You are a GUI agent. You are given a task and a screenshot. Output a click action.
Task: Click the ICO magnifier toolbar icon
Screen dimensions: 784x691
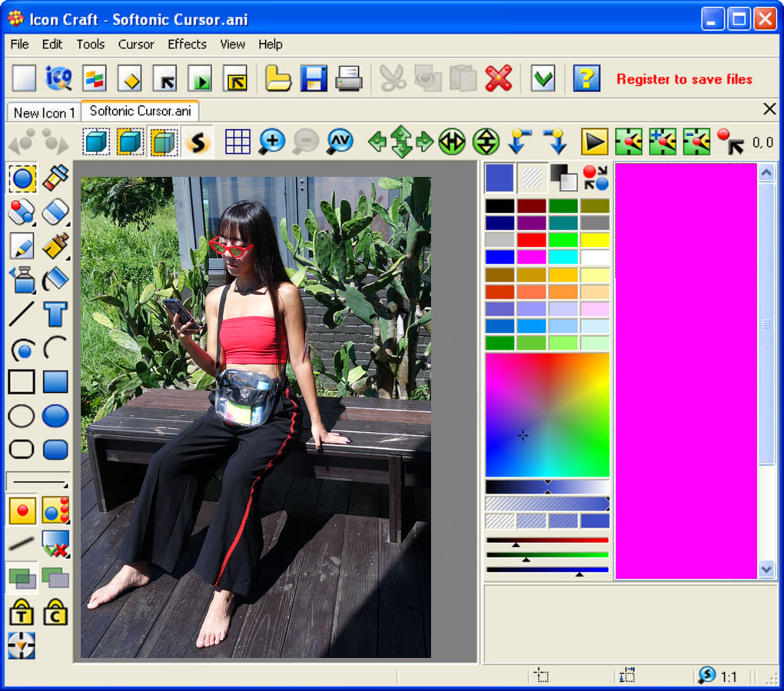point(58,78)
